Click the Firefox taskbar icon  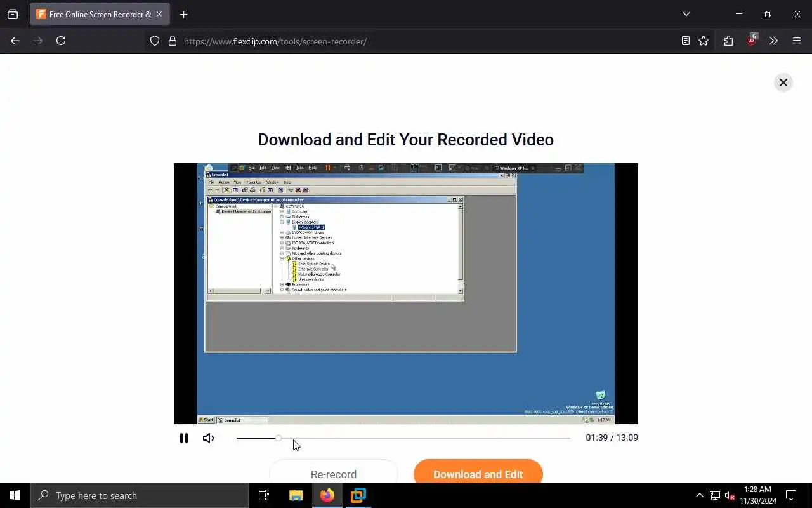(327, 495)
